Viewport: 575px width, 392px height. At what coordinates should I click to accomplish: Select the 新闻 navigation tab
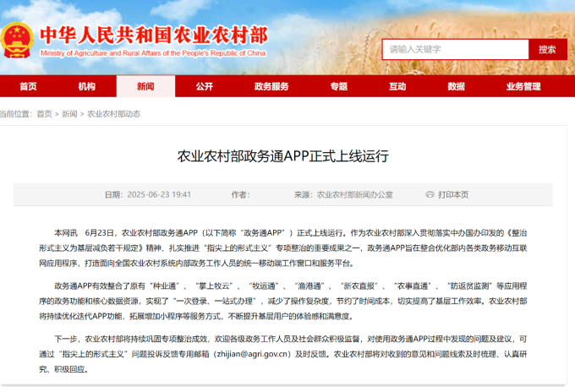[145, 86]
